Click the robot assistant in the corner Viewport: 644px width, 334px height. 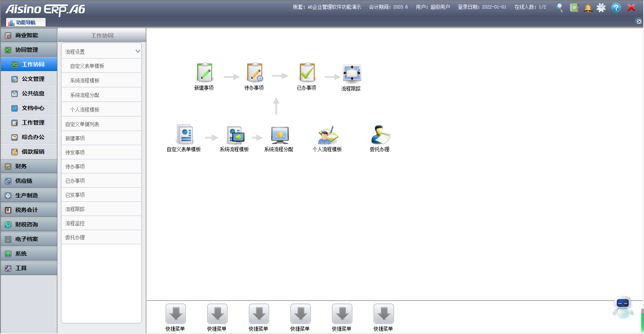[x=623, y=307]
